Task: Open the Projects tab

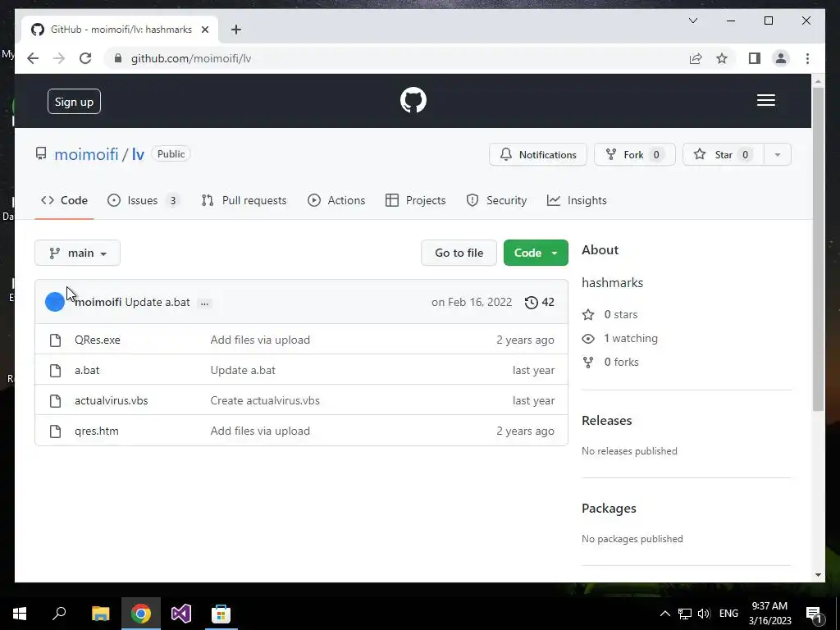Action: pyautogui.click(x=416, y=200)
